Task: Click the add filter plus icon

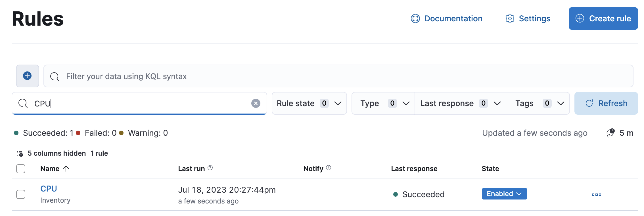Action: 27,76
